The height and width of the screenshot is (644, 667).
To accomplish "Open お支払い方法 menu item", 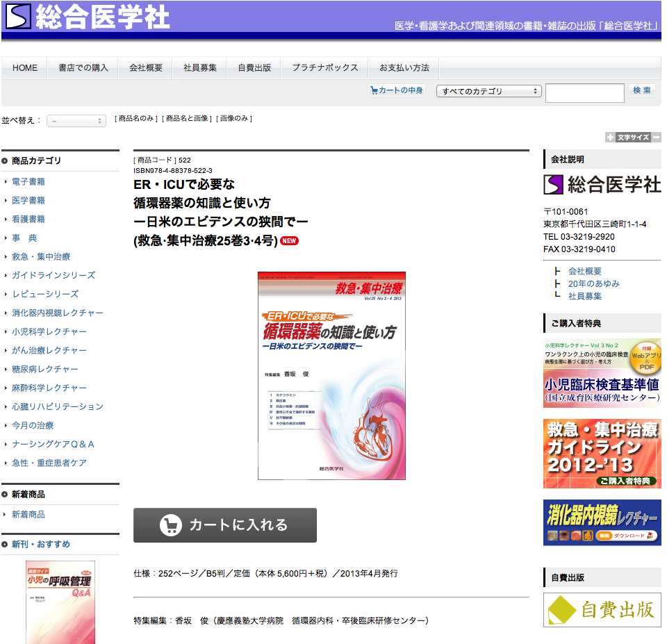I will 404,68.
